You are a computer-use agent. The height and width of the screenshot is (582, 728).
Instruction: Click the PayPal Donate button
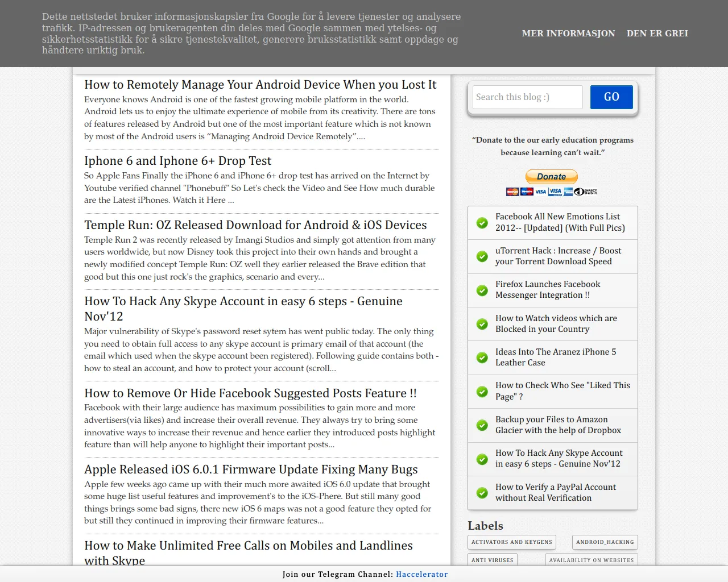[552, 177]
